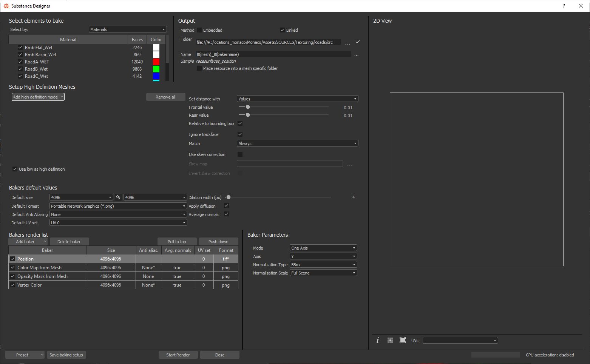This screenshot has width=590, height=364.
Task: Open the Preset dropdown button
Action: [x=25, y=355]
